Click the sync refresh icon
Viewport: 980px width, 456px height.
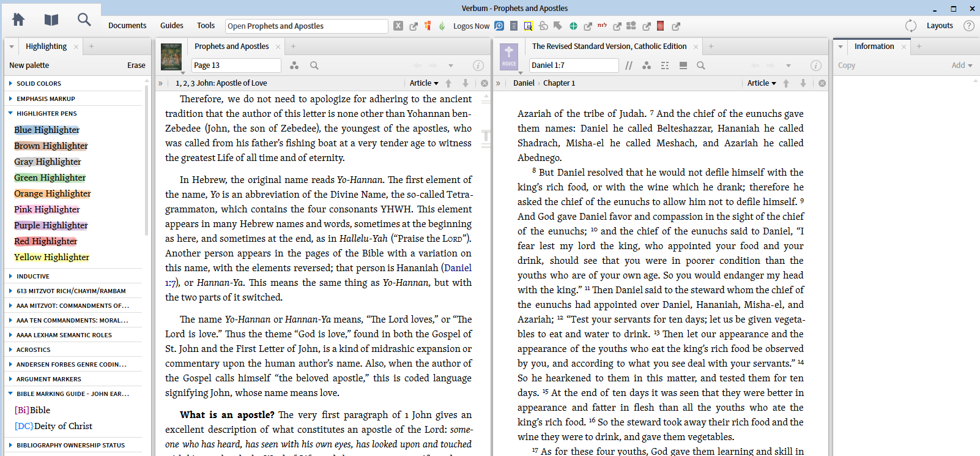tap(911, 26)
